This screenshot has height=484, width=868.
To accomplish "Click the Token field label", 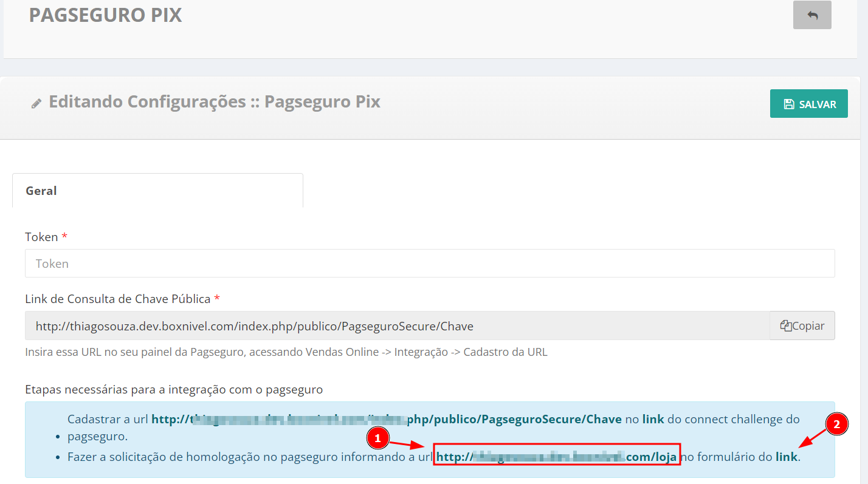I will pos(41,237).
